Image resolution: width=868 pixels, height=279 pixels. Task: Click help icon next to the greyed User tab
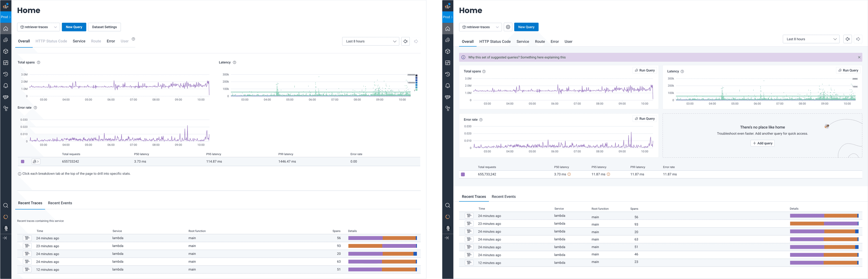point(133,39)
